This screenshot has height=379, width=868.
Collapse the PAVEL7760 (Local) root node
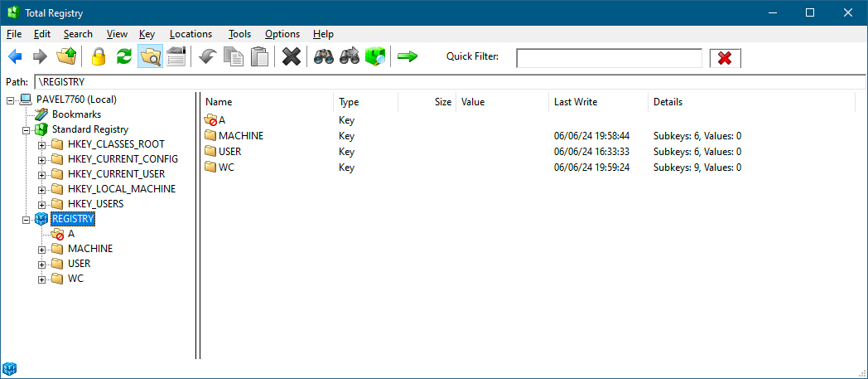click(x=10, y=100)
